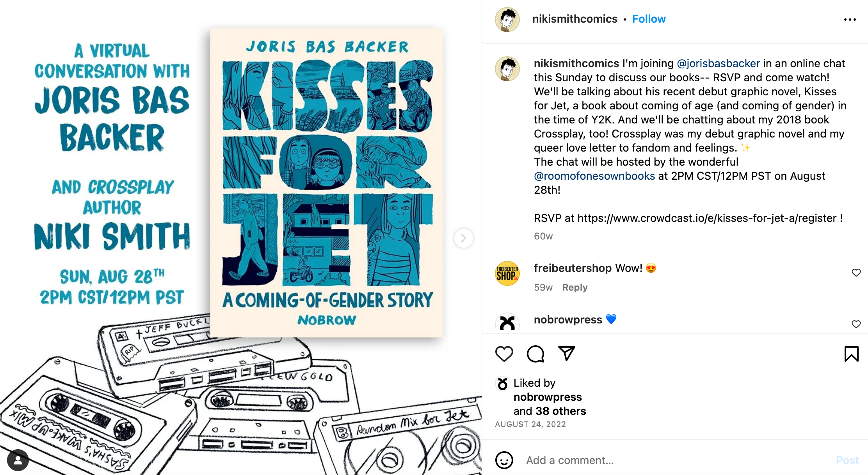Click the Kisses for Jet cover image
This screenshot has width=868, height=475.
pyautogui.click(x=326, y=183)
